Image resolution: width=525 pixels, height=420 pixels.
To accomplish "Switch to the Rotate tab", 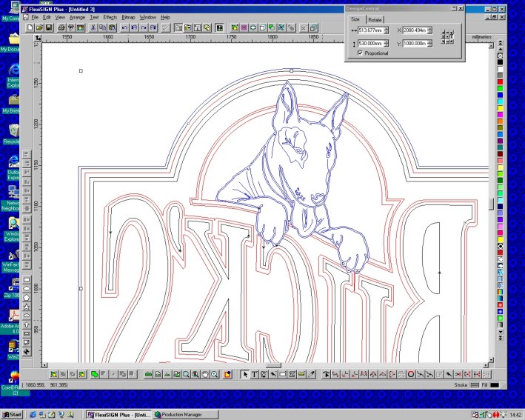I will click(374, 19).
